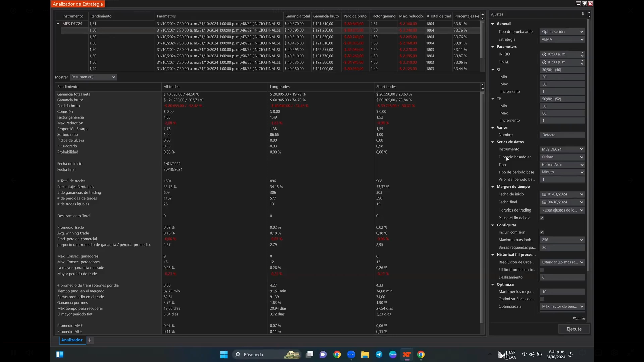Toggle Pausa el fin del día checkbox

(x=542, y=218)
